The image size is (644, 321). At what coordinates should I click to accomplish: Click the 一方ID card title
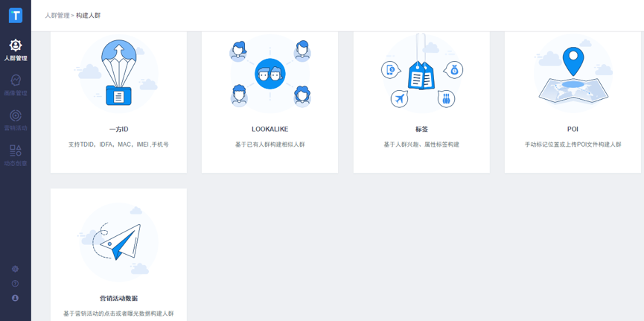[x=118, y=130]
